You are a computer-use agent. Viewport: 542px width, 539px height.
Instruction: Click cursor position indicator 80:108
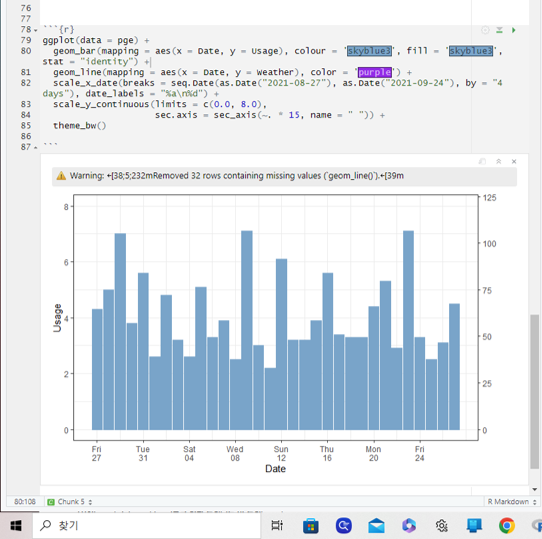click(x=25, y=501)
